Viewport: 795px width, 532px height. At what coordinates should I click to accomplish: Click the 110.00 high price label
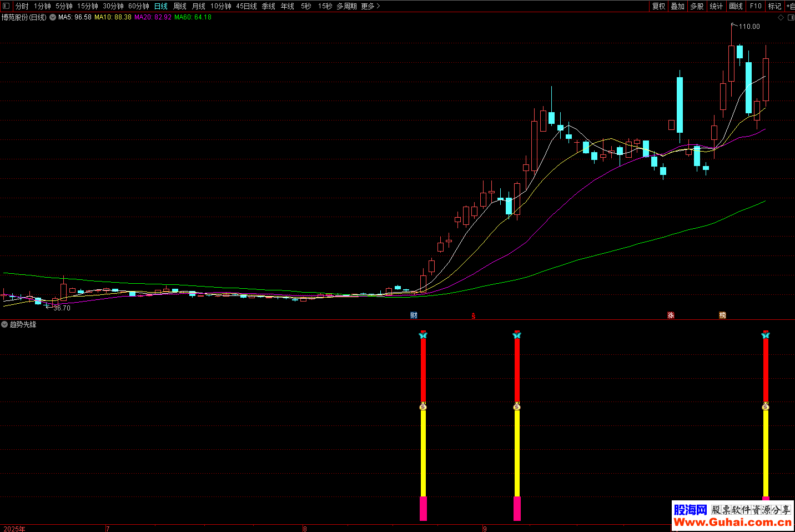(749, 27)
